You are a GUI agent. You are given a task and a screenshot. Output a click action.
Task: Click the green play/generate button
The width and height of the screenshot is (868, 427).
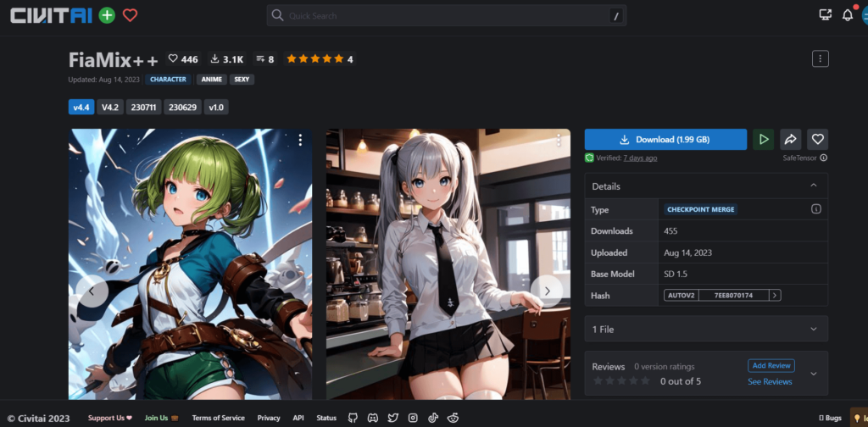point(764,139)
